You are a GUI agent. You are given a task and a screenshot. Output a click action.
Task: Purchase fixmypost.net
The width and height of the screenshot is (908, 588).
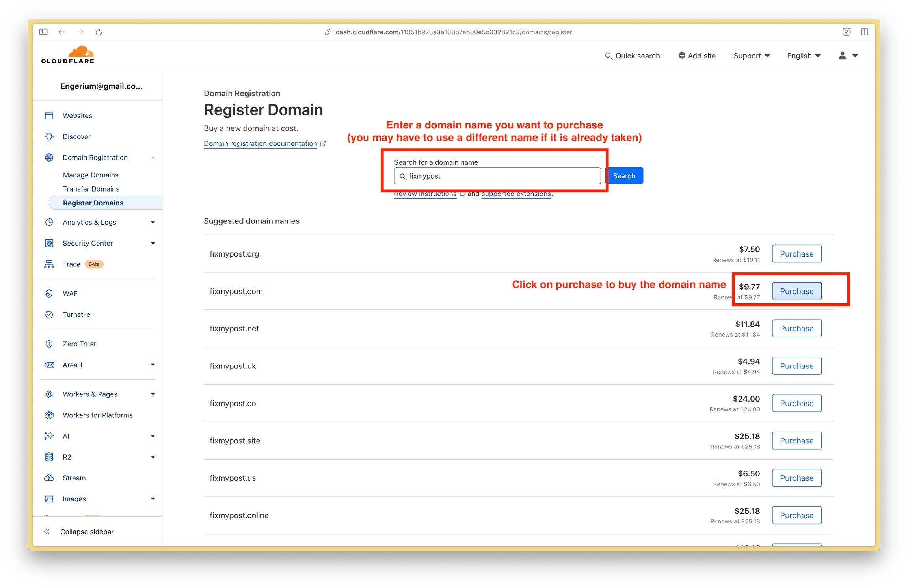coord(796,329)
